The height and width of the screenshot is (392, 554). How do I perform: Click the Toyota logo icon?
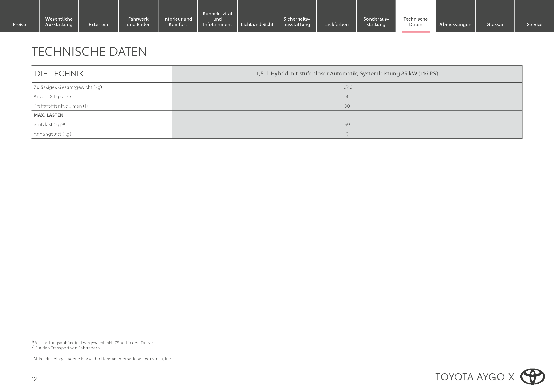pos(532,376)
